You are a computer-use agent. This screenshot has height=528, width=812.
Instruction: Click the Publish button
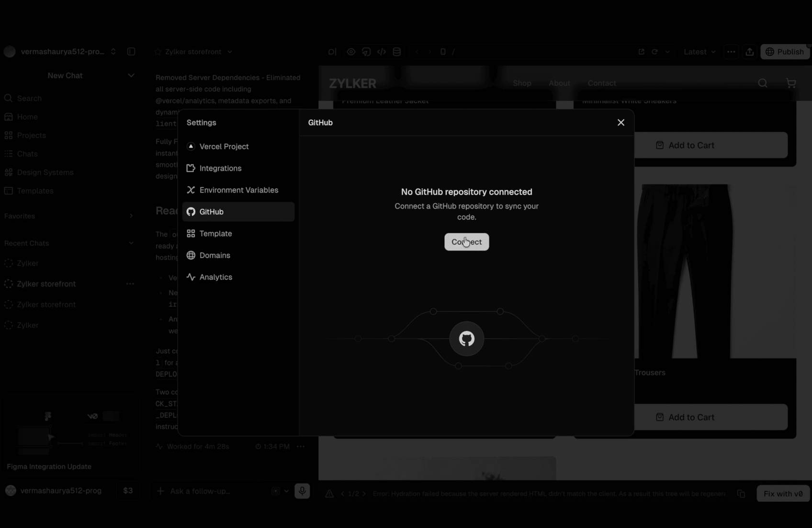[x=785, y=52]
